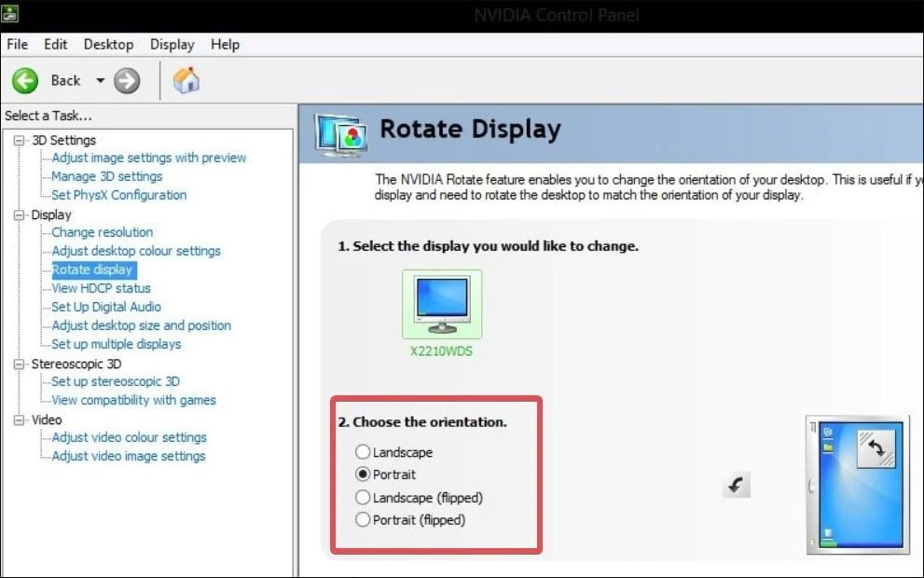Choose Landscape (flipped) orientation

point(363,497)
